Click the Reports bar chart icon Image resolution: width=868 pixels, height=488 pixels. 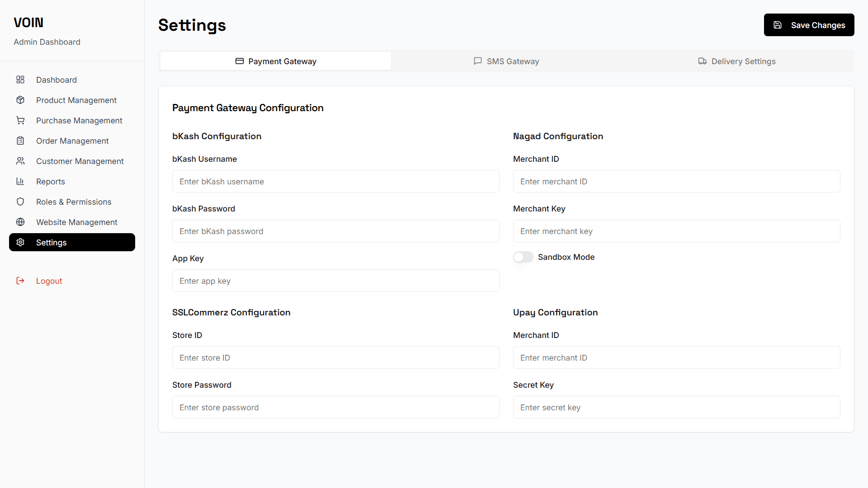[20, 182]
